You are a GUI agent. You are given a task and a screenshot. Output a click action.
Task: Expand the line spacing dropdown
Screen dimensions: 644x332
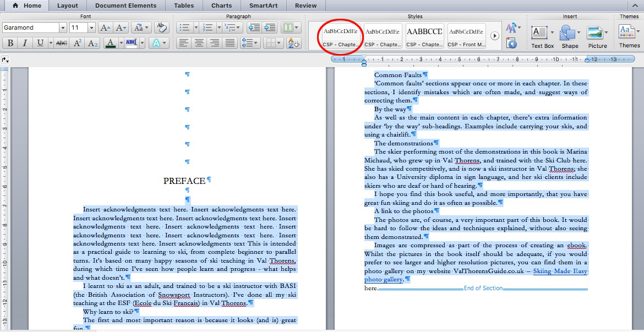pyautogui.click(x=257, y=43)
